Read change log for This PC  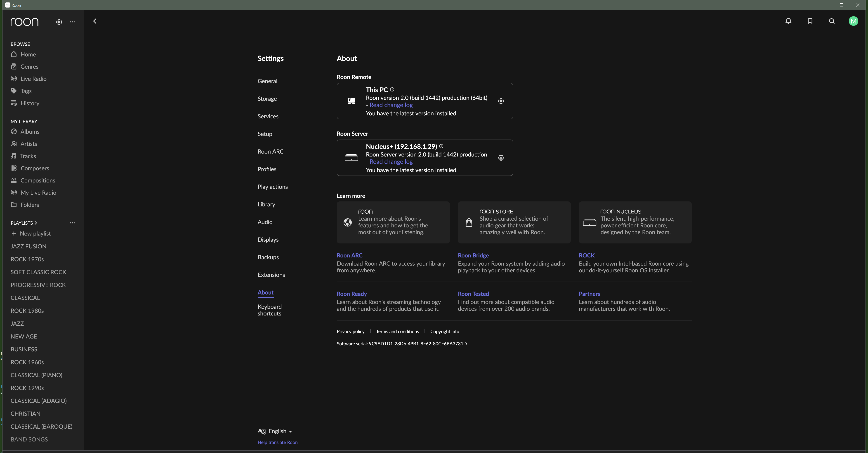tap(391, 105)
